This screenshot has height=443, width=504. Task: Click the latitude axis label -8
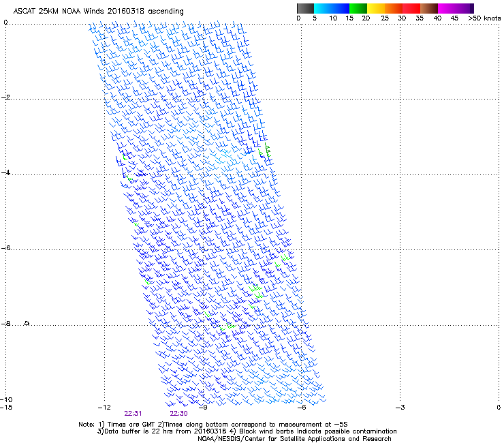[5, 324]
